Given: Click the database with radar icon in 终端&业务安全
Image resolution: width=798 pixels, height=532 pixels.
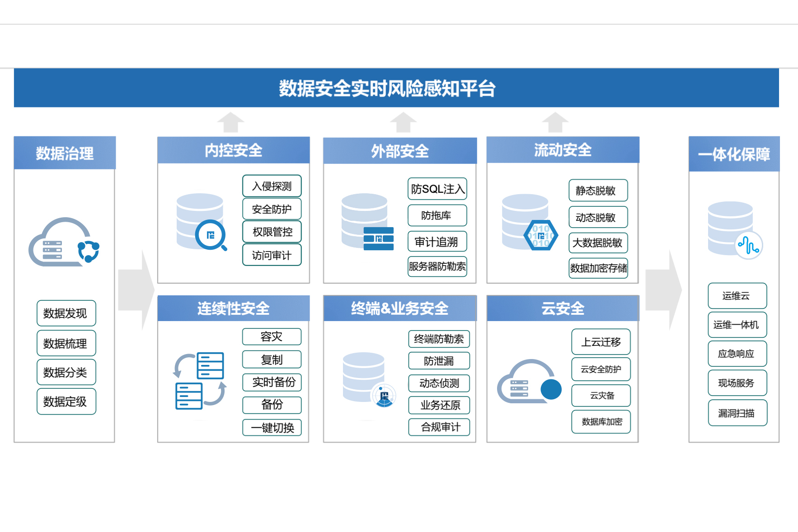Looking at the screenshot, I should click(x=366, y=379).
